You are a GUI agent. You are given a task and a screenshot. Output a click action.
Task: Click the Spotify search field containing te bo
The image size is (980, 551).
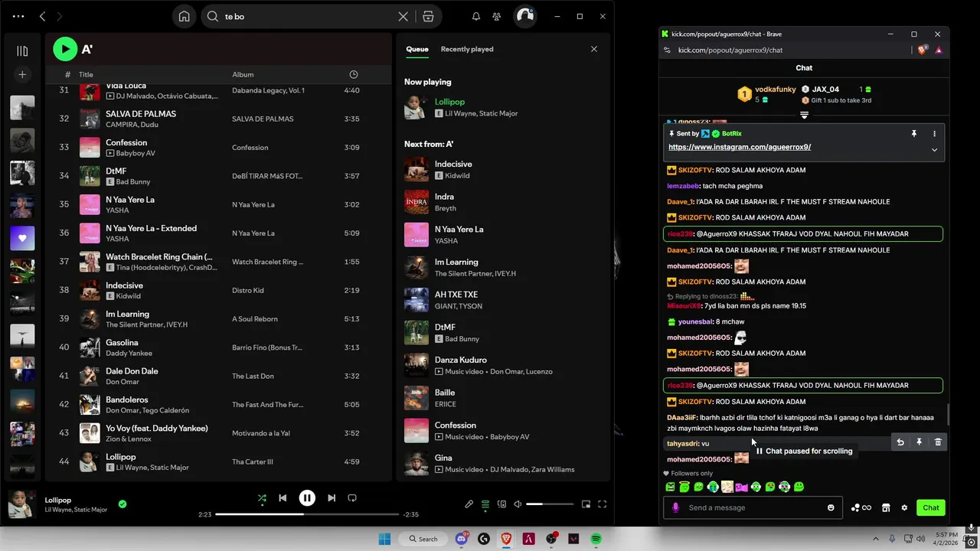click(x=306, y=16)
